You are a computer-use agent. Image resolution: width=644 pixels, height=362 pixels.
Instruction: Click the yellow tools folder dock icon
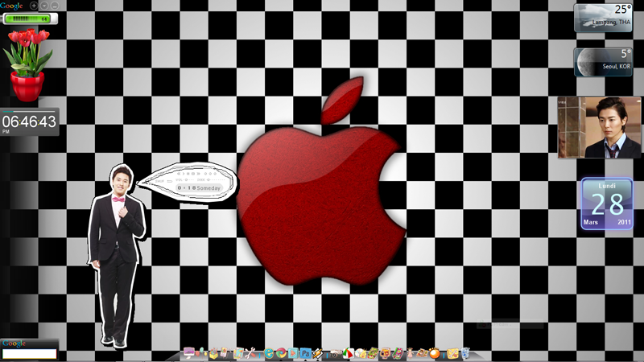(452, 353)
